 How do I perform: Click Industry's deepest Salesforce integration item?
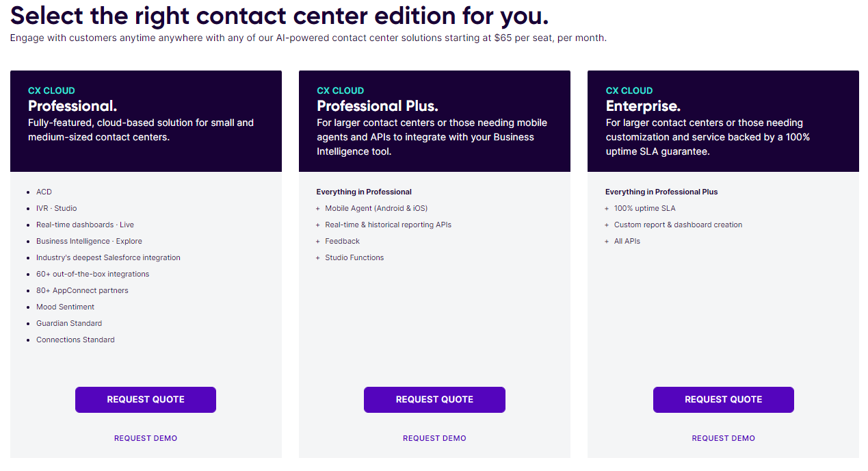pyautogui.click(x=108, y=257)
